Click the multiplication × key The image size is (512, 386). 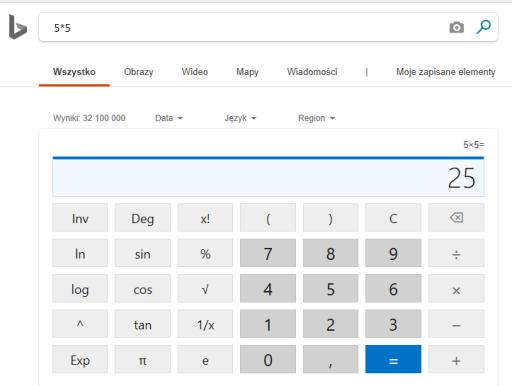click(x=456, y=288)
